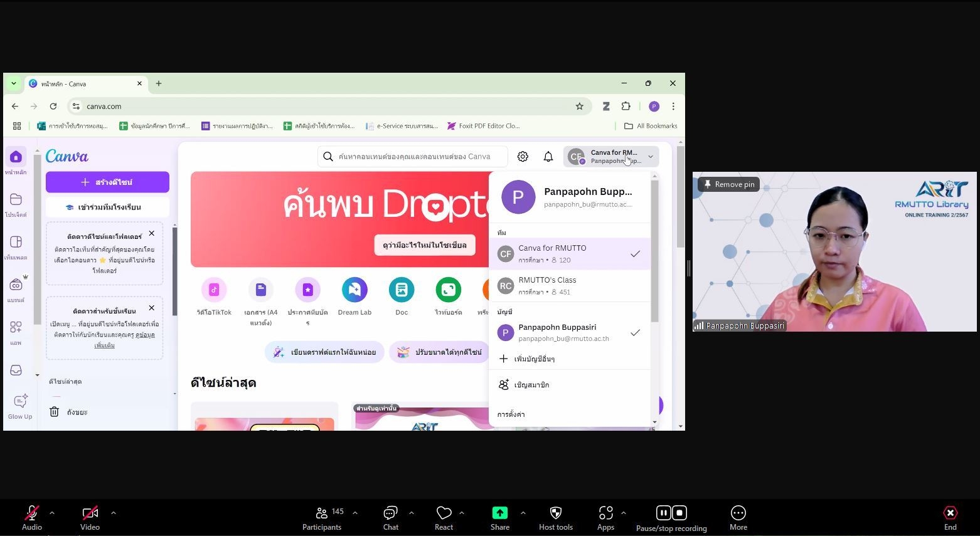This screenshot has width=980, height=536.
Task: Click the Canva search field
Action: tap(413, 157)
